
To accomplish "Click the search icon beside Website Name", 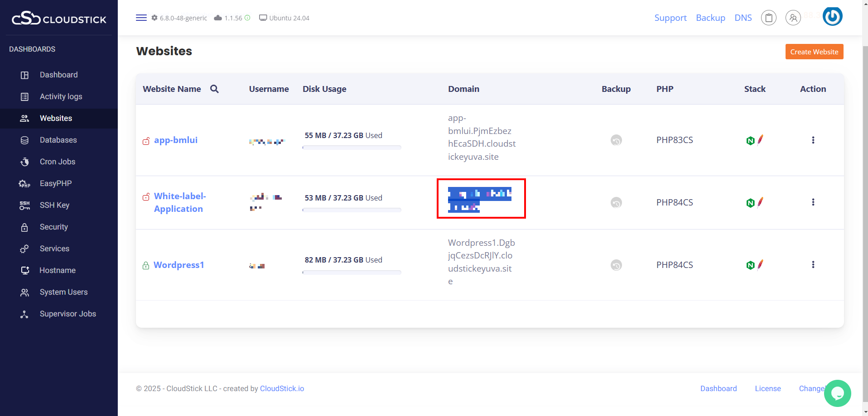I will point(214,89).
